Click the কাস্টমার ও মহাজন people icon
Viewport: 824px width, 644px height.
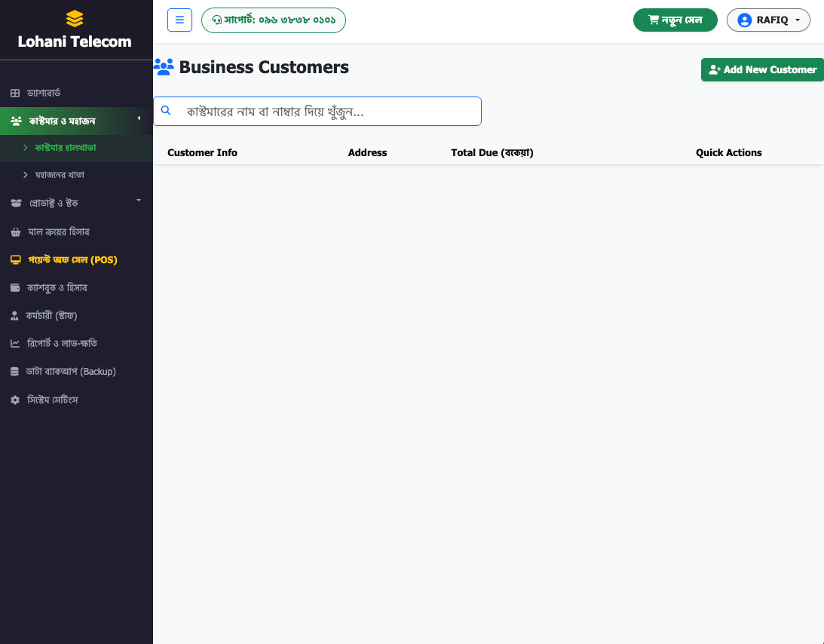[16, 121]
